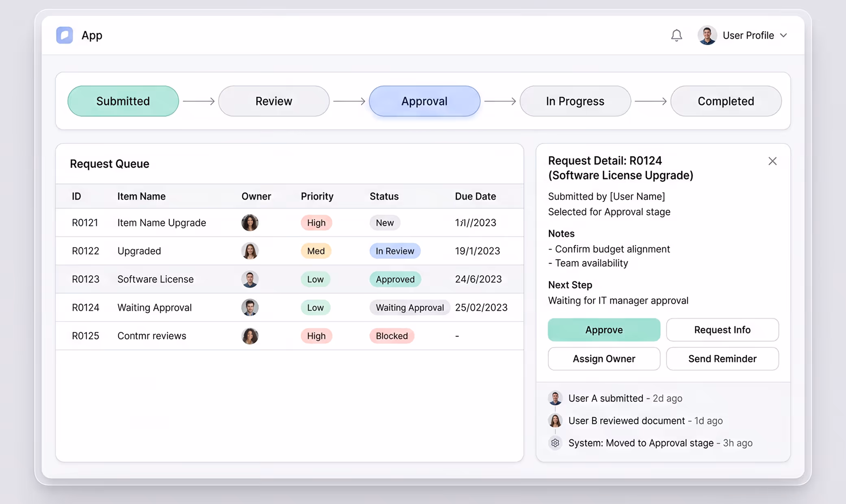The width and height of the screenshot is (846, 504).
Task: Sort by the Priority column header
Action: (x=317, y=196)
